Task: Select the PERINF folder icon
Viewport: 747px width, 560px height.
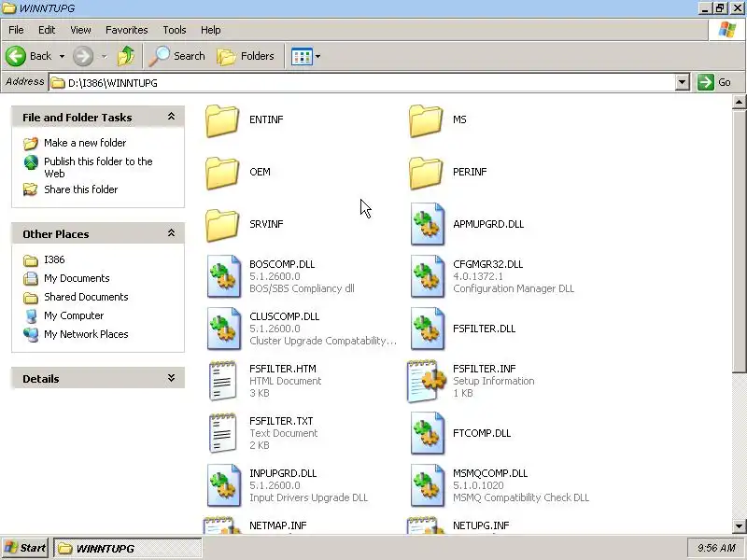Action: pyautogui.click(x=426, y=174)
